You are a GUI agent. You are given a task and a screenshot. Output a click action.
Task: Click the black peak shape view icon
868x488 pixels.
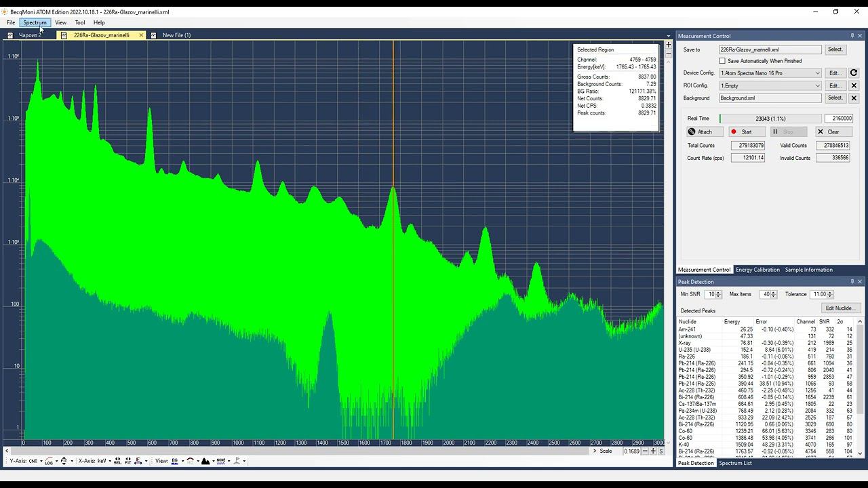[x=205, y=461]
